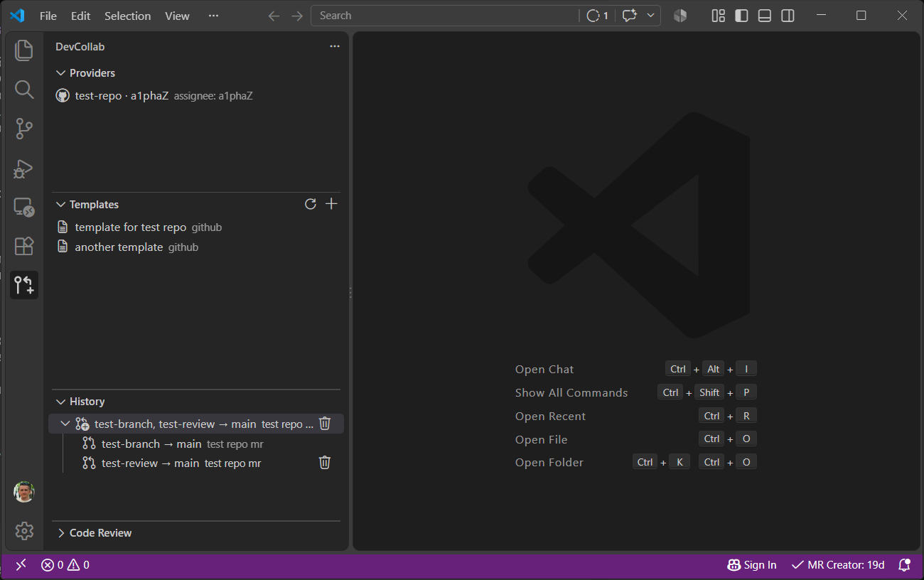Open the DevCollab panel more actions
Screen dimensions: 924x580
coord(335,47)
